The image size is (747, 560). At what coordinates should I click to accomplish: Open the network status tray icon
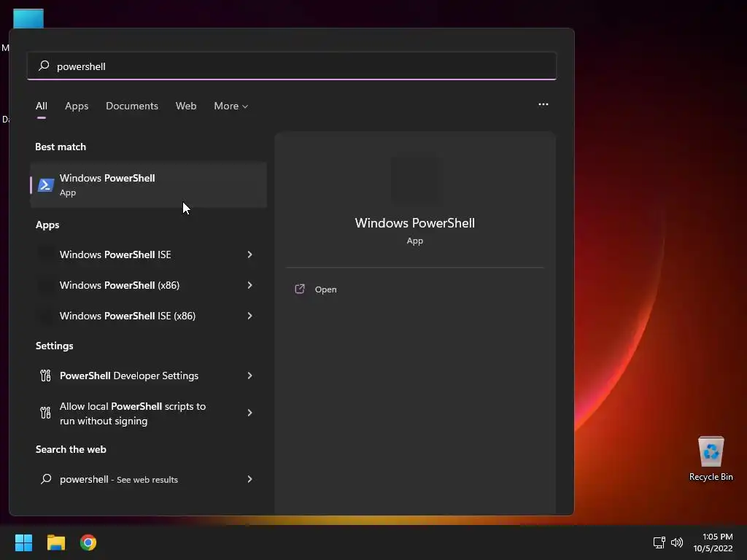[x=659, y=542]
